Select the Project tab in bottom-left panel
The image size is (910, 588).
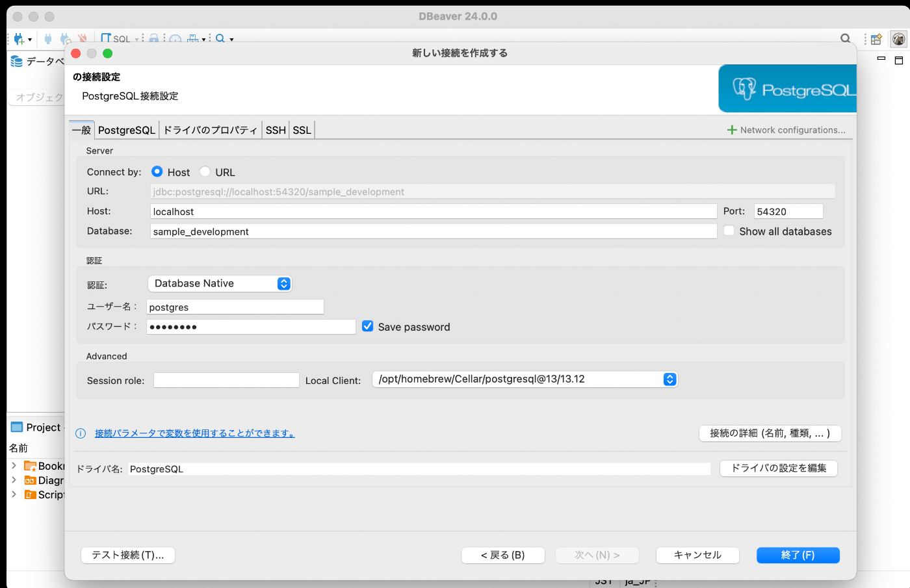click(x=36, y=427)
